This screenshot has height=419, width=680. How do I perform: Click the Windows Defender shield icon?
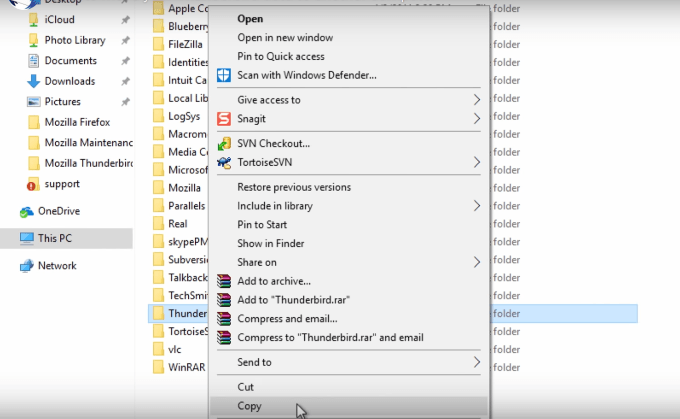pos(224,75)
